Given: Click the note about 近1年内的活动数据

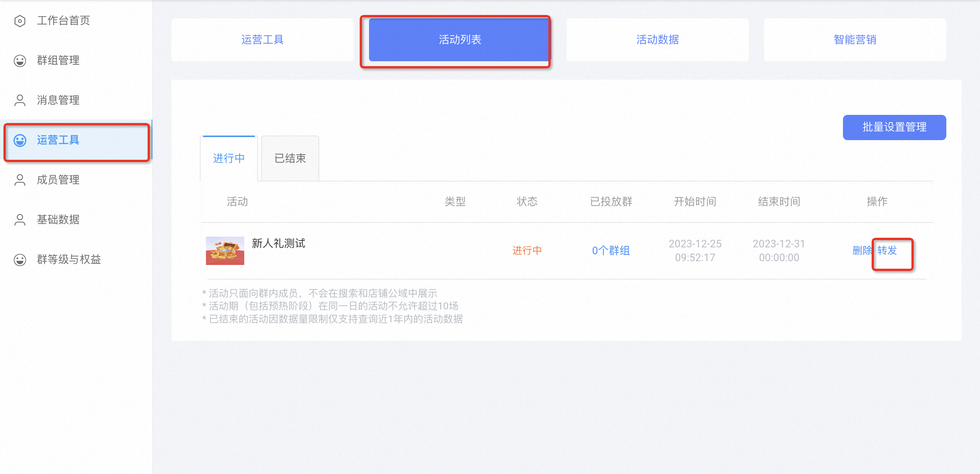Looking at the screenshot, I should 332,319.
